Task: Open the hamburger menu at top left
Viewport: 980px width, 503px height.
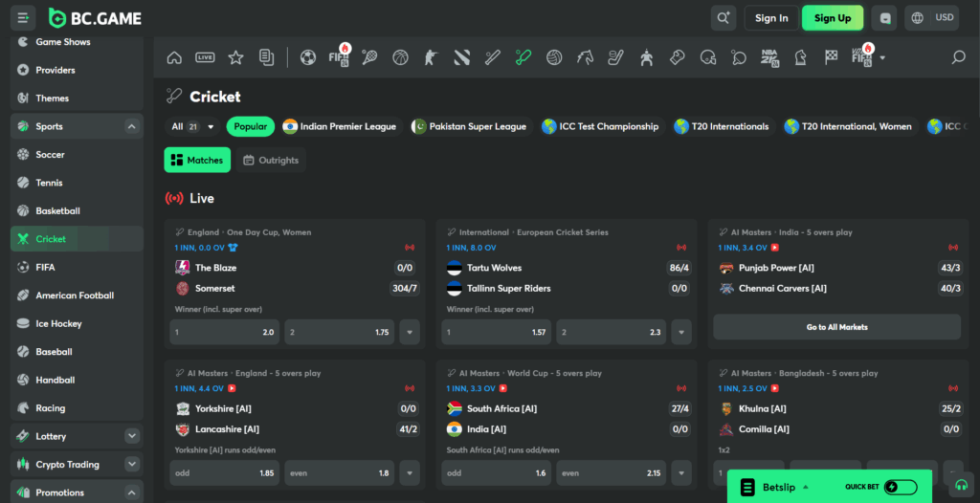Action: tap(23, 18)
